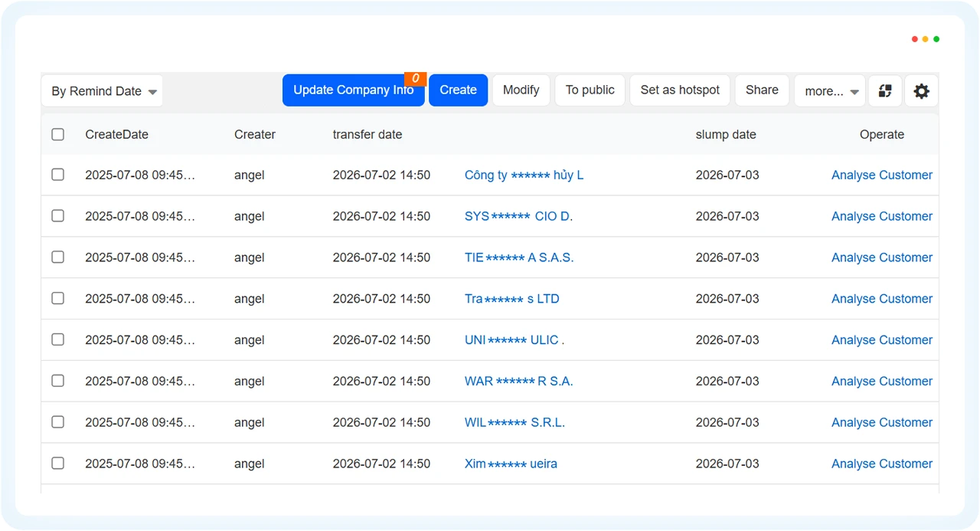Image resolution: width=980 pixels, height=531 pixels.
Task: Check the row for SYS ****** CIO D.
Action: [58, 216]
